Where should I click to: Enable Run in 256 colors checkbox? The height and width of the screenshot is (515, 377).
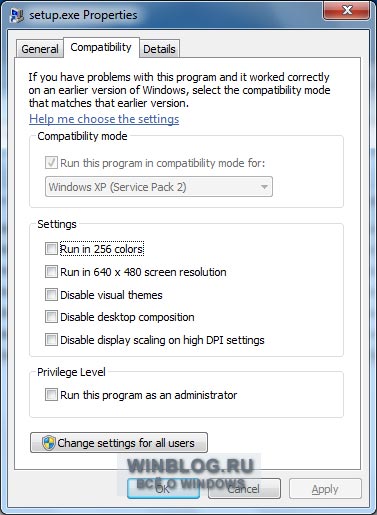pyautogui.click(x=51, y=249)
